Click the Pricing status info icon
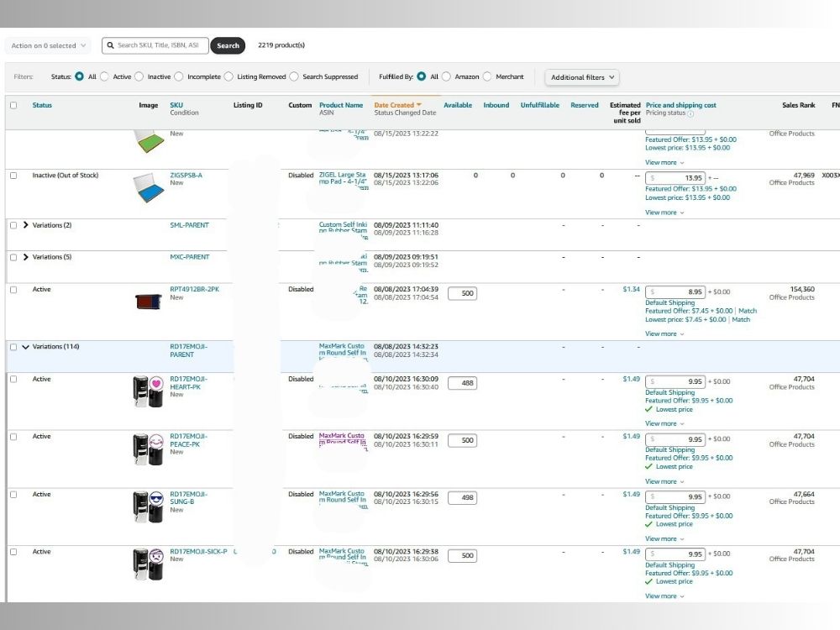The height and width of the screenshot is (630, 840). [690, 113]
